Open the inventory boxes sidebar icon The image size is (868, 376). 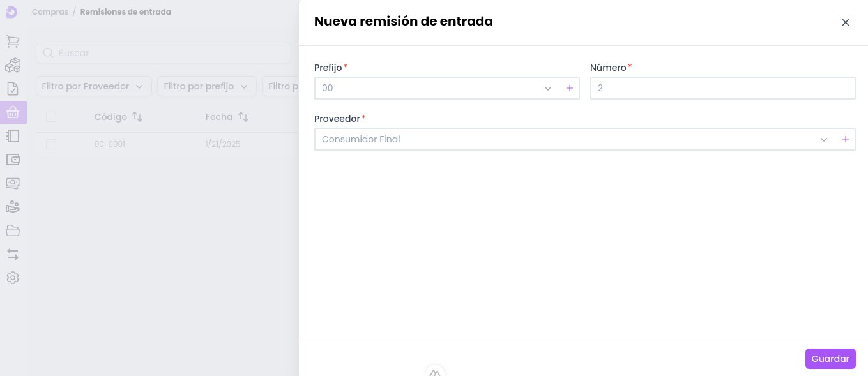[x=13, y=65]
